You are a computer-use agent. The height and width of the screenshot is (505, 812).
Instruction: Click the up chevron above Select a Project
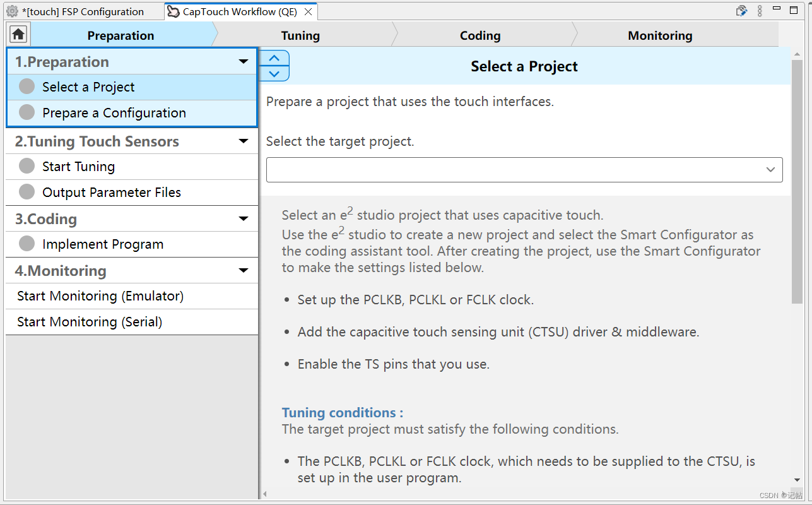[274, 59]
